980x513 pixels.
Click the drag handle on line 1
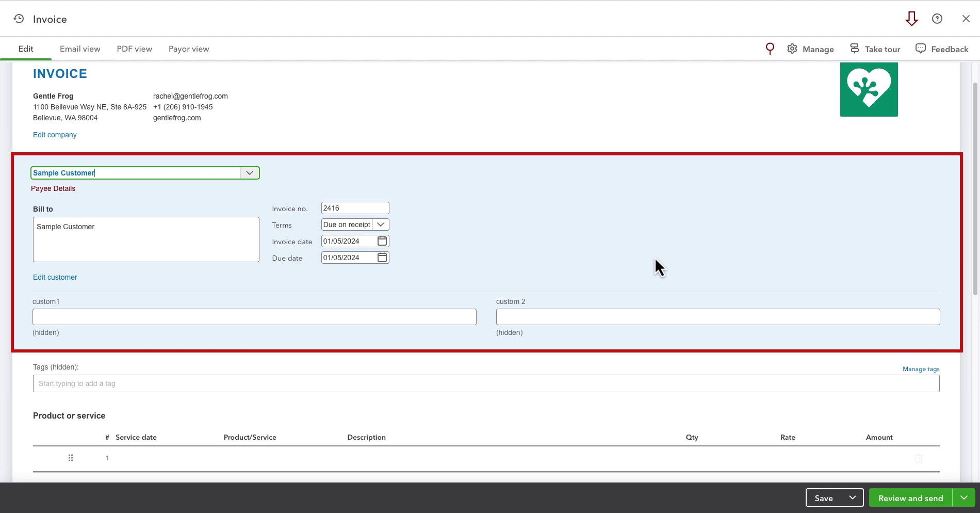click(x=71, y=458)
